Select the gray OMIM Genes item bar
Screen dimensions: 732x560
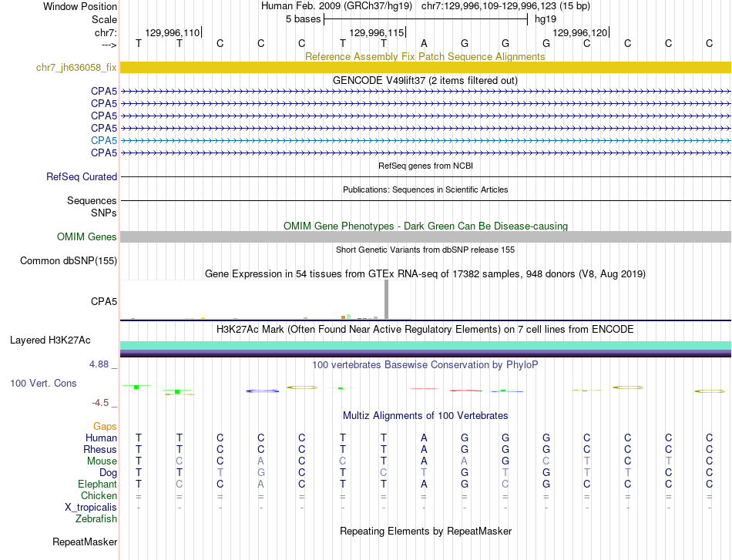coord(425,237)
